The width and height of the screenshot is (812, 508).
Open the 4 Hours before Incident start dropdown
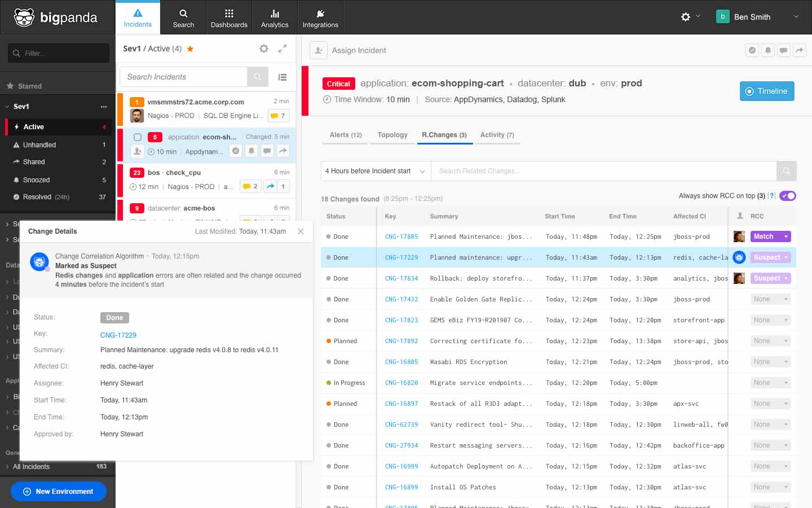(x=375, y=171)
